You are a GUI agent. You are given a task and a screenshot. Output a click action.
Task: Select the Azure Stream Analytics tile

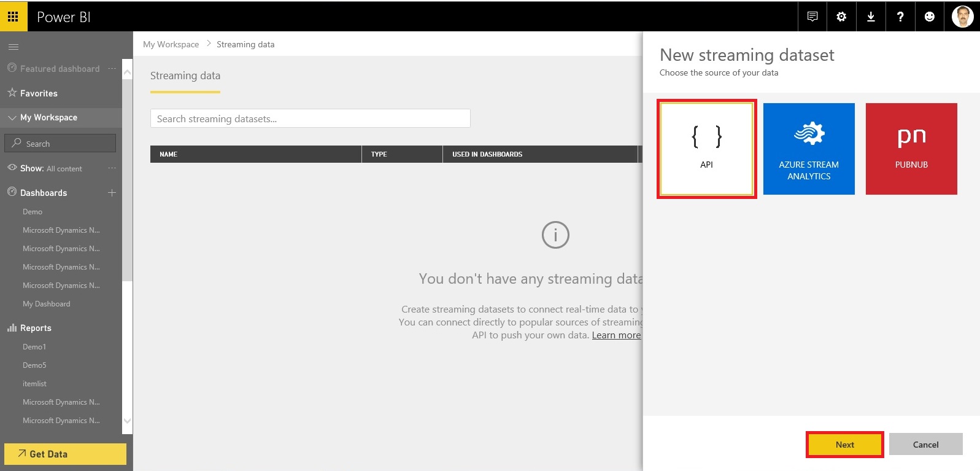(809, 149)
